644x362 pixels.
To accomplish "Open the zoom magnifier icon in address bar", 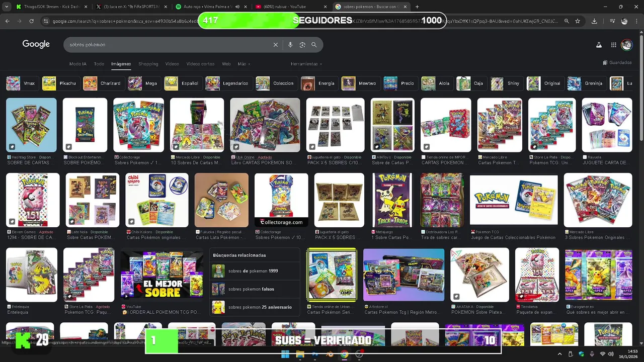I will coord(567,21).
